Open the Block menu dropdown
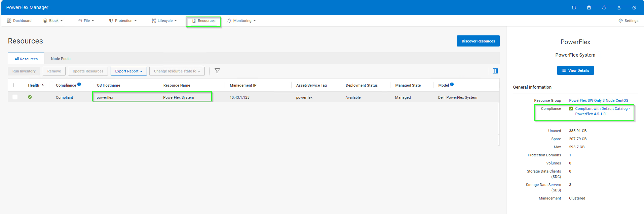Screen dimensions: 644x214 click(53, 21)
